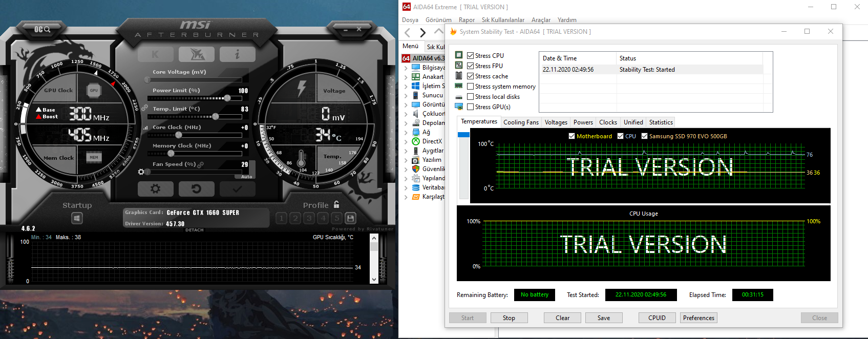
Task: Expand the Anakart tree node
Action: point(406,77)
